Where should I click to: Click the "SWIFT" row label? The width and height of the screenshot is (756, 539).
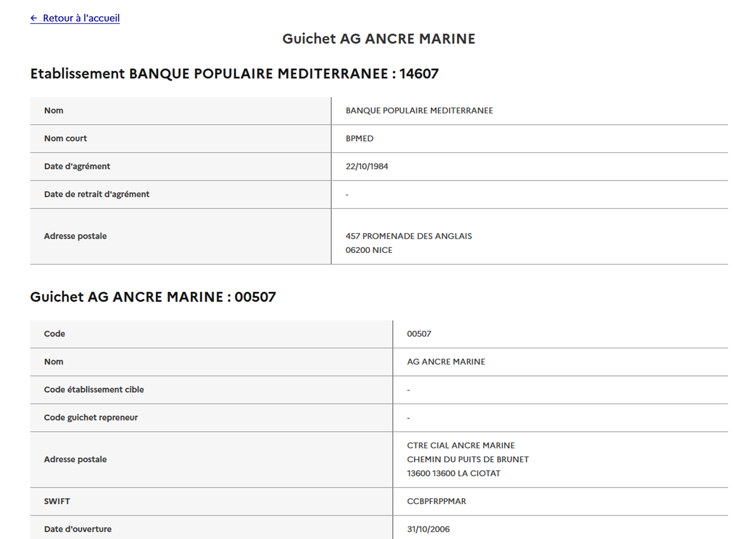(x=57, y=501)
